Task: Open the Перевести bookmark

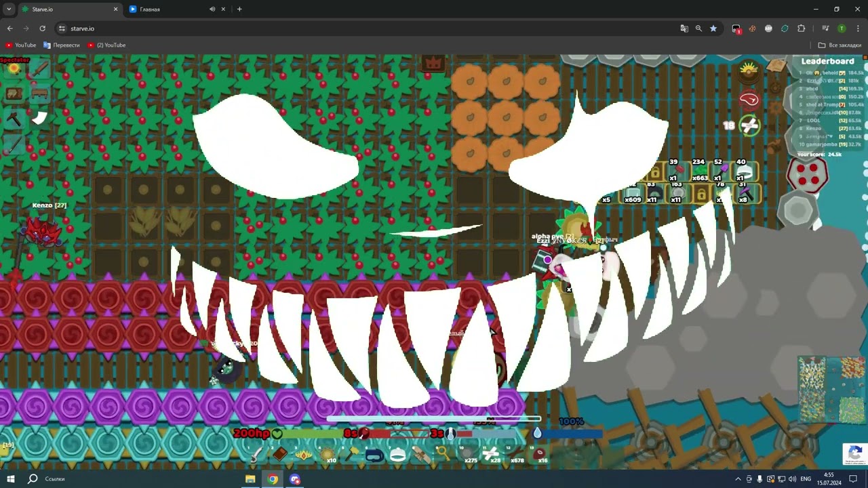Action: (61, 45)
